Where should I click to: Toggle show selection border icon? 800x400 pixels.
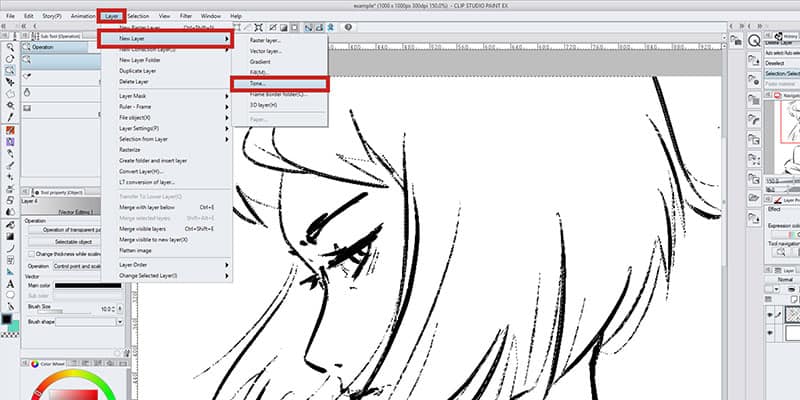294,27
